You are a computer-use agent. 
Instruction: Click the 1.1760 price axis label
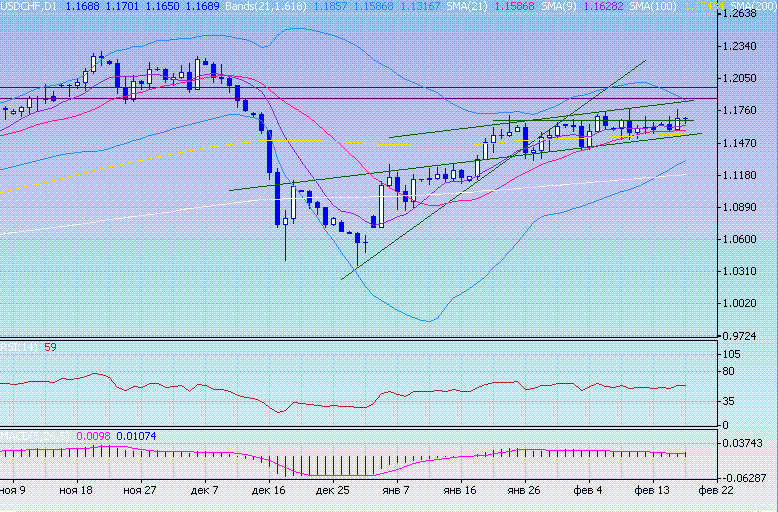(x=740, y=111)
